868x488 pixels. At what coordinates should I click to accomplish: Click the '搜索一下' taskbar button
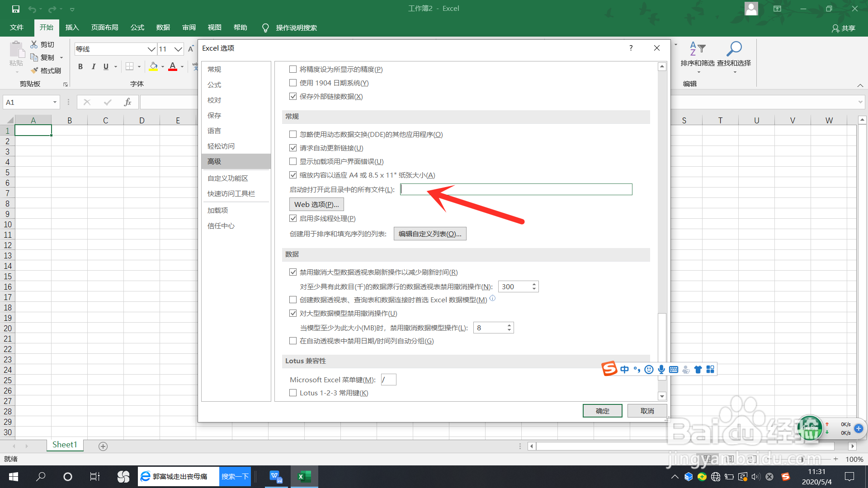(x=235, y=477)
